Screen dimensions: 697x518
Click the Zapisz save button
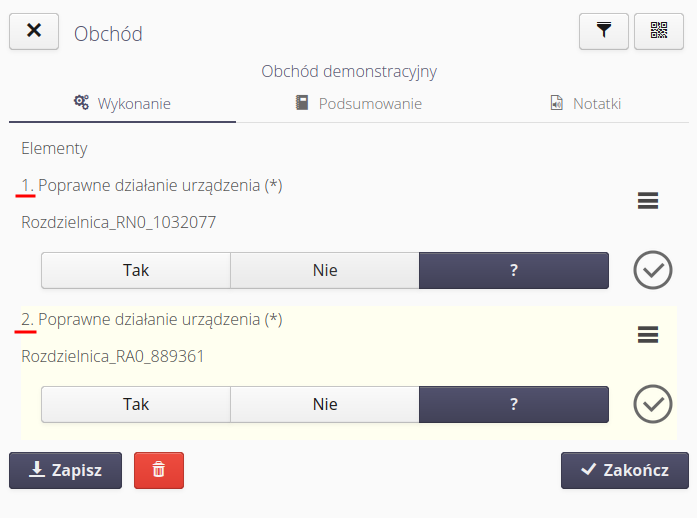click(x=65, y=470)
